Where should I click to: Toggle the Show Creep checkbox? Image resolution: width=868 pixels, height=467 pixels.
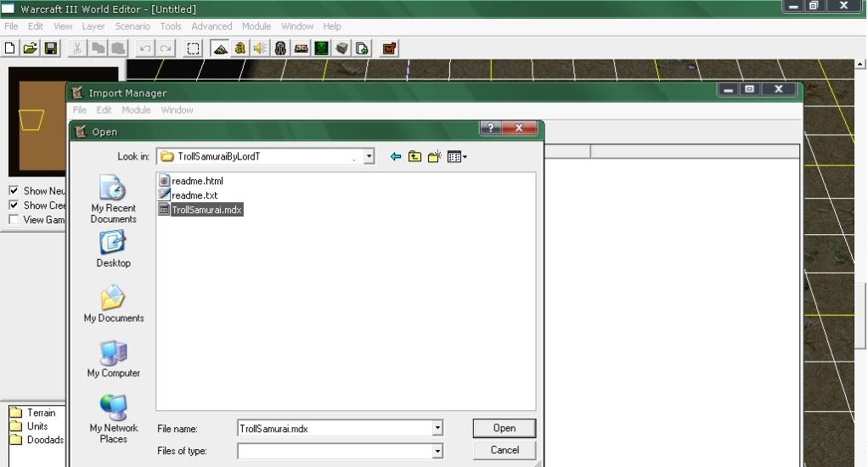pos(14,205)
